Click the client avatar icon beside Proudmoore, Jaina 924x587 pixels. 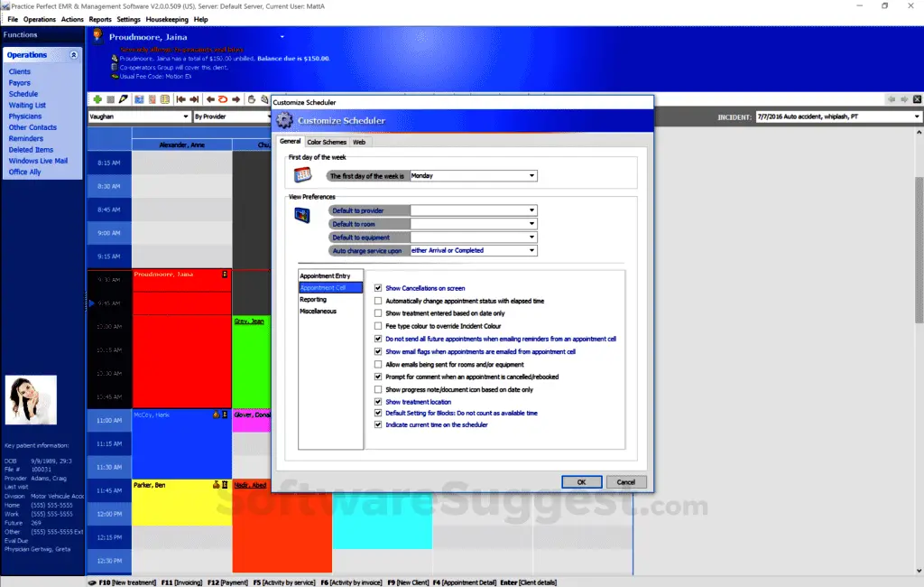pos(97,37)
